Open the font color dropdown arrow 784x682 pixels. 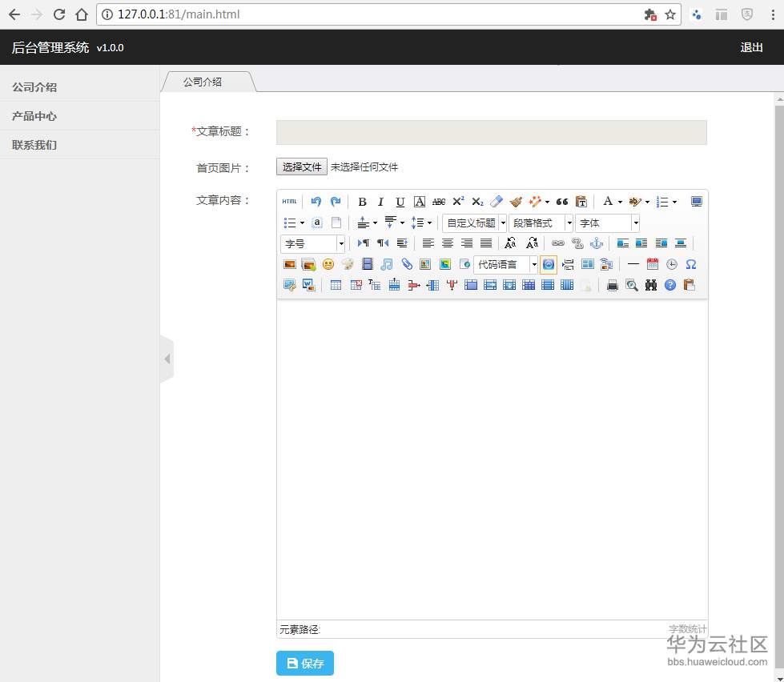620,202
